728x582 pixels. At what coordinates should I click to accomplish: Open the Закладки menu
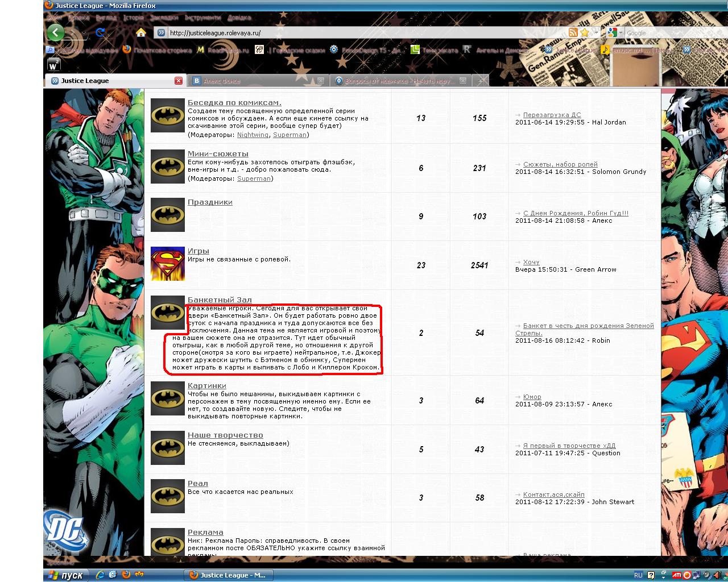164,18
